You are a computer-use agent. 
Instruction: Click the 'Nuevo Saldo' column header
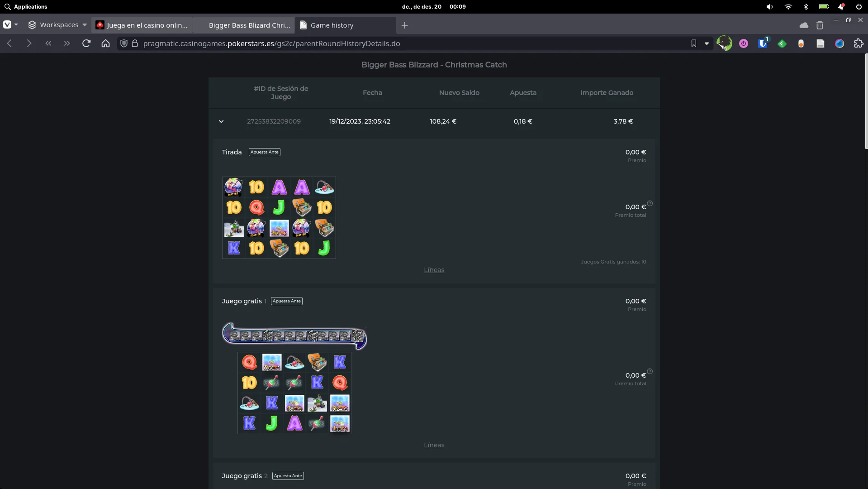(459, 93)
